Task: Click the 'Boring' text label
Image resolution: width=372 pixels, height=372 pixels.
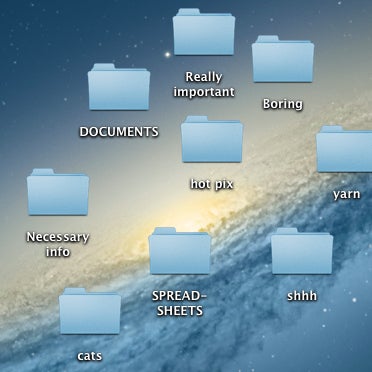Action: point(283,104)
